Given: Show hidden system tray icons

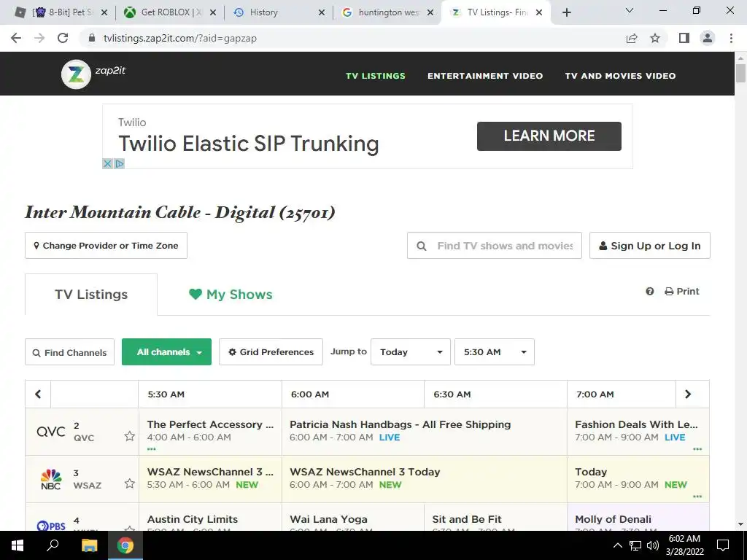Looking at the screenshot, I should pos(617,545).
